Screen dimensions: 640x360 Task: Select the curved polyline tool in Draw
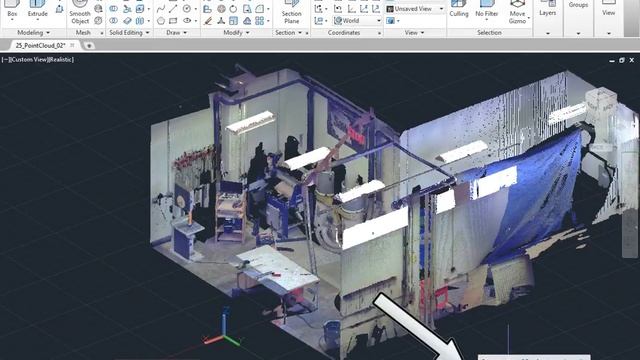(x=161, y=9)
